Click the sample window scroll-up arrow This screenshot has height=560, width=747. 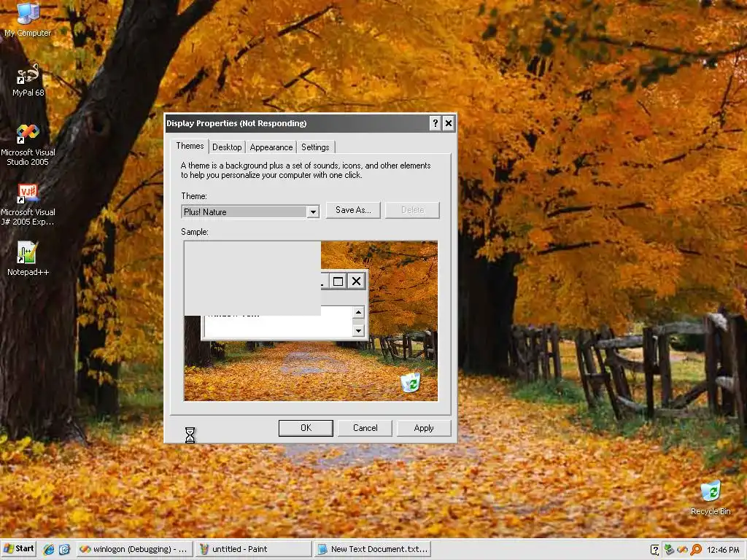point(359,312)
